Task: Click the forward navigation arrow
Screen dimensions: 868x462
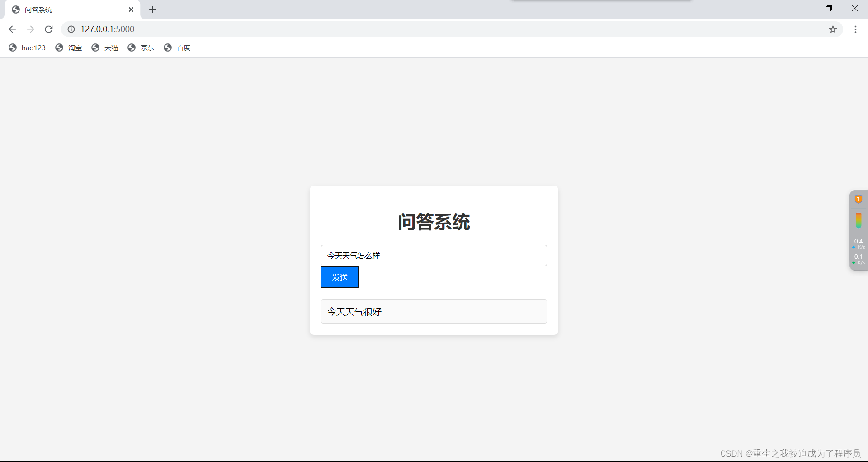Action: click(30, 29)
